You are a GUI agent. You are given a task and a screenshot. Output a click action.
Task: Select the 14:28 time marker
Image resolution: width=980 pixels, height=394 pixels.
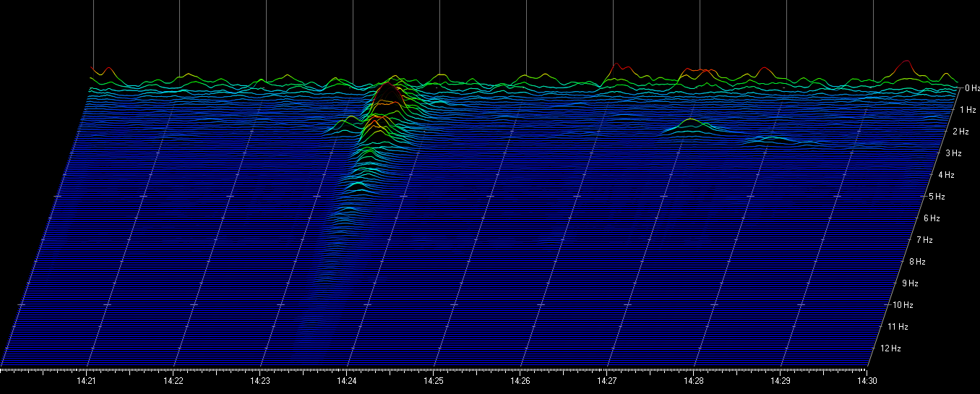point(694,380)
